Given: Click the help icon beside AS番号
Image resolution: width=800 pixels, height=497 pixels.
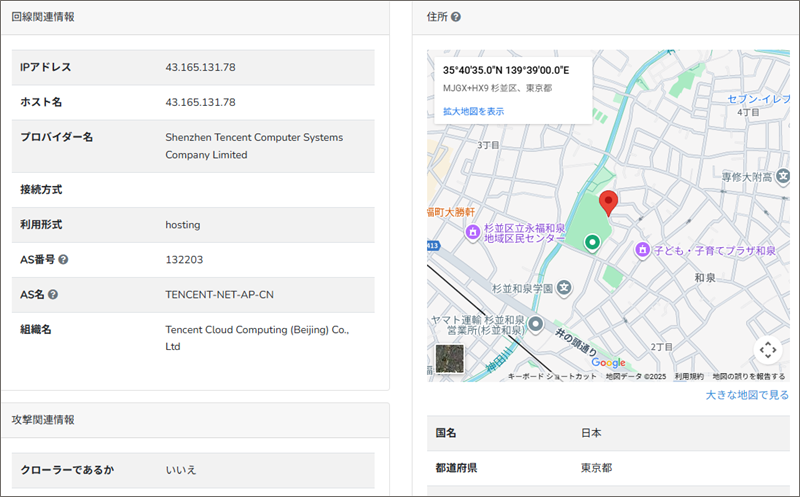Looking at the screenshot, I should pos(63,260).
